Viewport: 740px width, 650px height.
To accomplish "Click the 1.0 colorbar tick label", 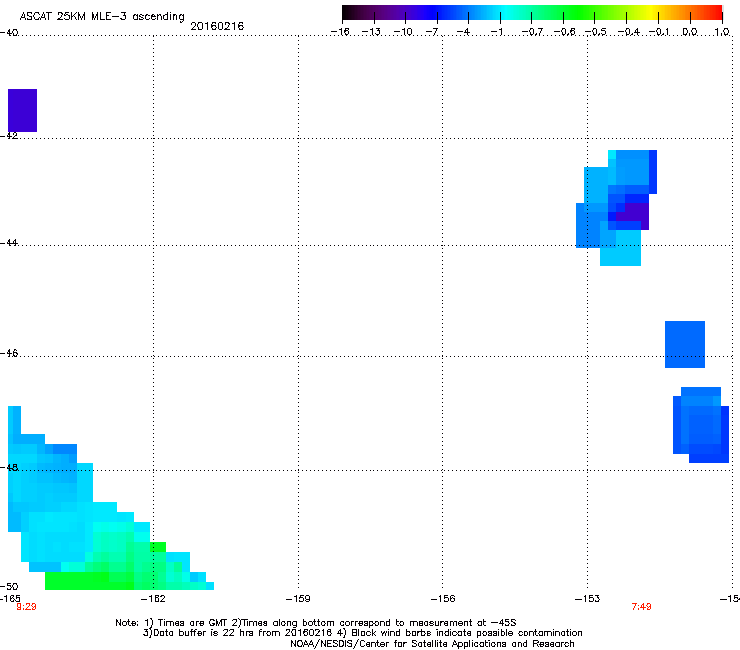I will tap(722, 32).
